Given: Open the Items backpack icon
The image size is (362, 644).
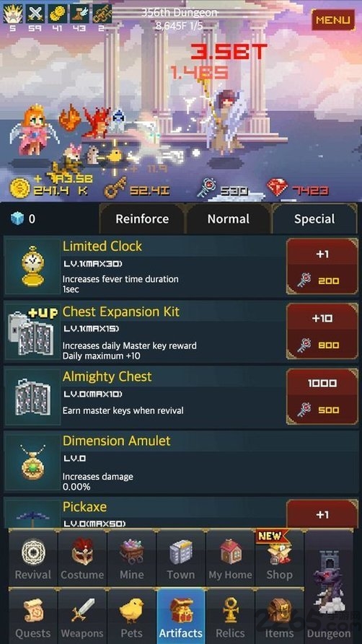Looking at the screenshot, I should click(279, 616).
